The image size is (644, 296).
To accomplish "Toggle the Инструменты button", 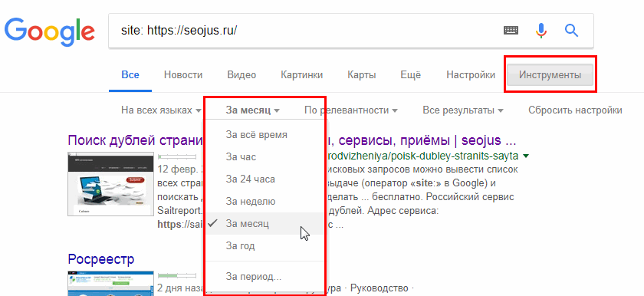I will (550, 75).
